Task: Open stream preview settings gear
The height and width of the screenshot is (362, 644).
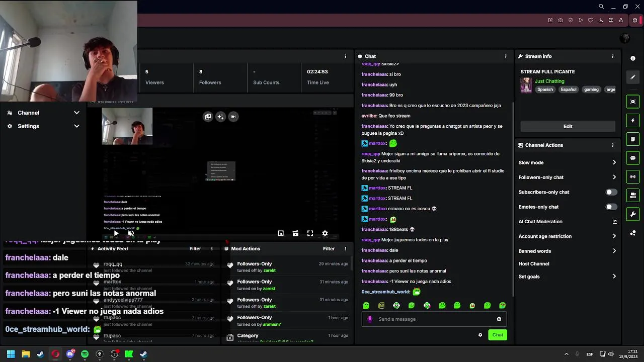Action: [325, 233]
